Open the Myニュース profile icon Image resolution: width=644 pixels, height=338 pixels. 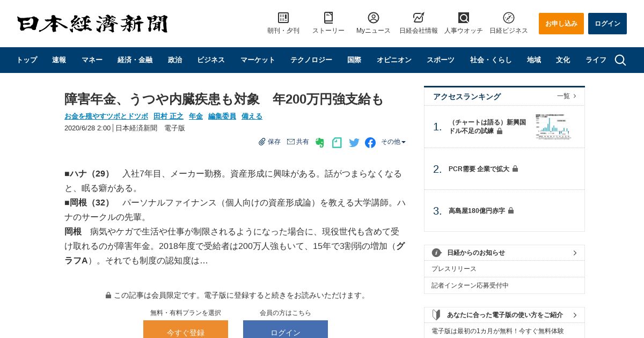coord(374,18)
